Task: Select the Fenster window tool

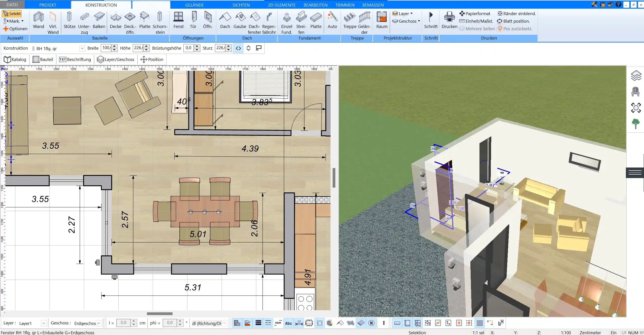Action: (178, 20)
